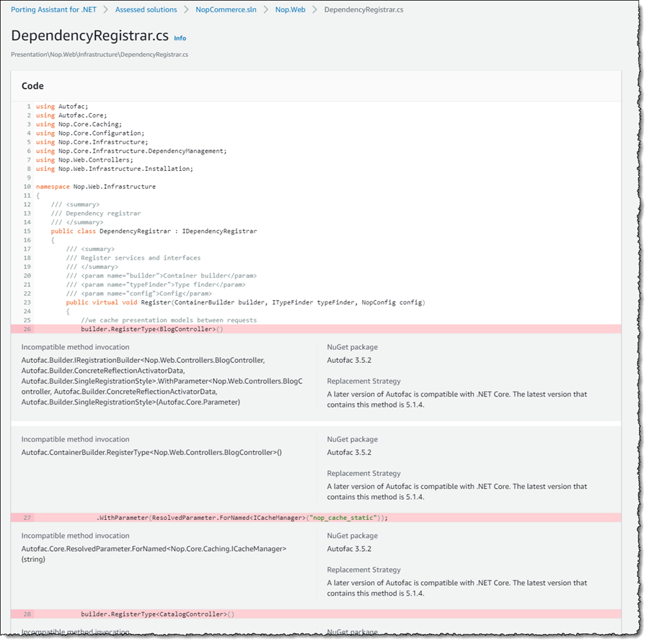Click the IRegistrationBuilder WithParameter method description
The height and width of the screenshot is (644, 649).
coord(162,381)
